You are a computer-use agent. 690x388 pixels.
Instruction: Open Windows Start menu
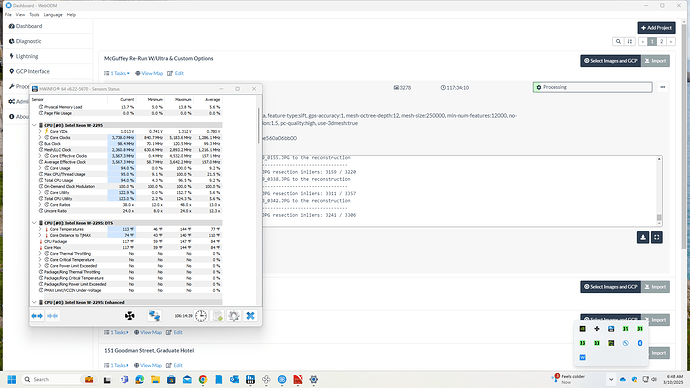[x=12, y=379]
